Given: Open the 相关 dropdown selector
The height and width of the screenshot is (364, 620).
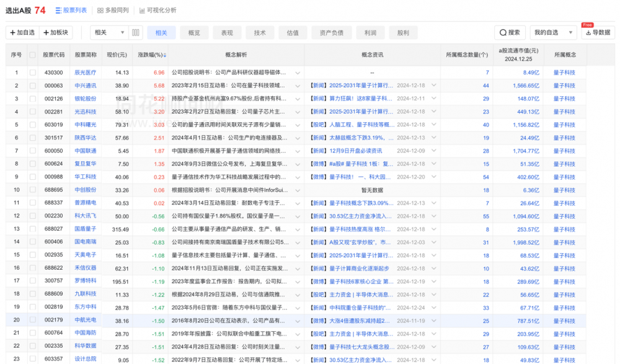Looking at the screenshot, I should coord(109,32).
